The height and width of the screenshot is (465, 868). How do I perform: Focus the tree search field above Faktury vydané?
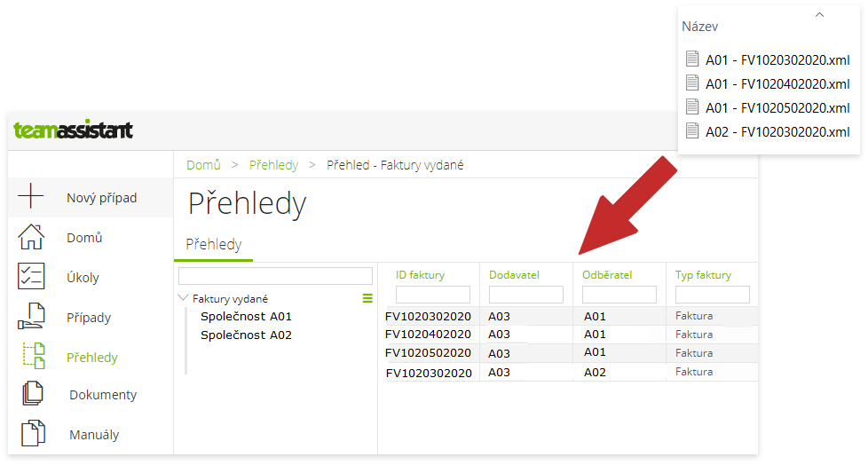[275, 276]
